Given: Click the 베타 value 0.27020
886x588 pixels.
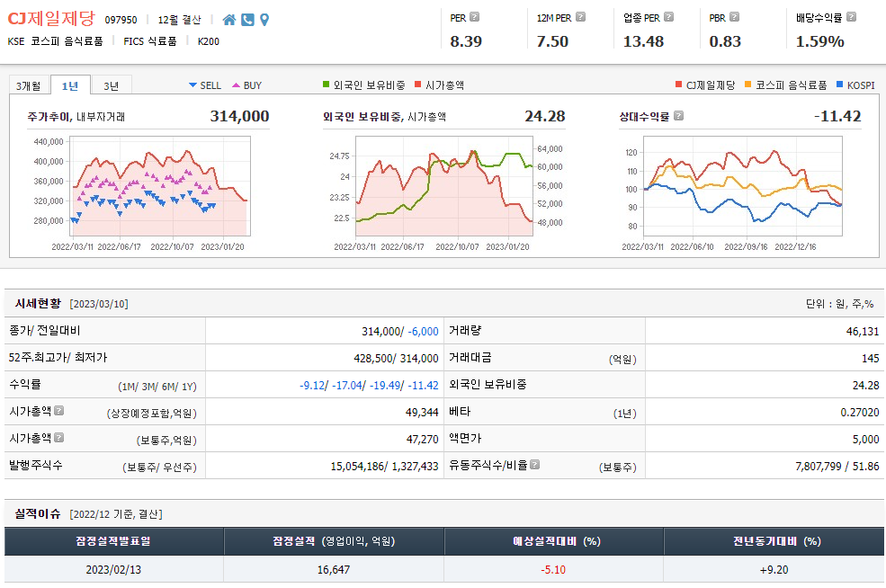Looking at the screenshot, I should click(860, 413).
